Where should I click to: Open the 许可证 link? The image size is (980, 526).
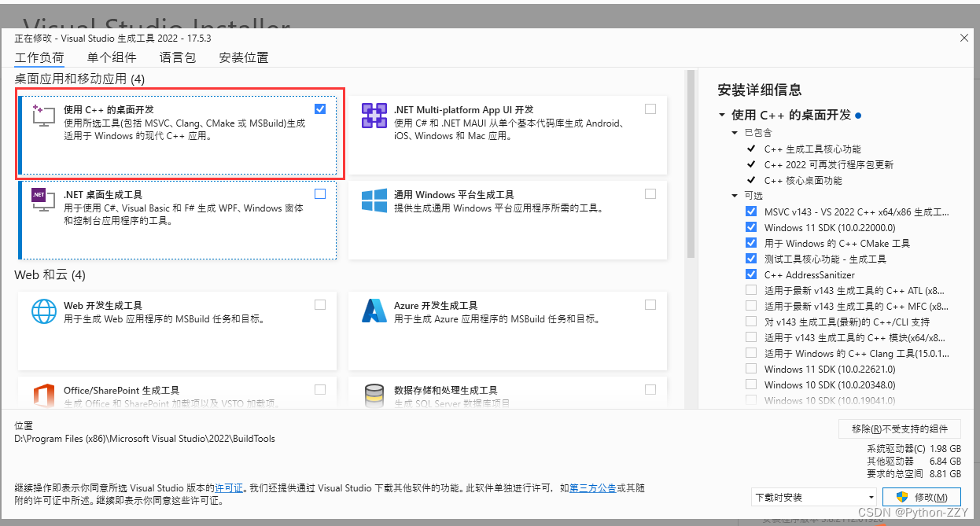(x=229, y=488)
